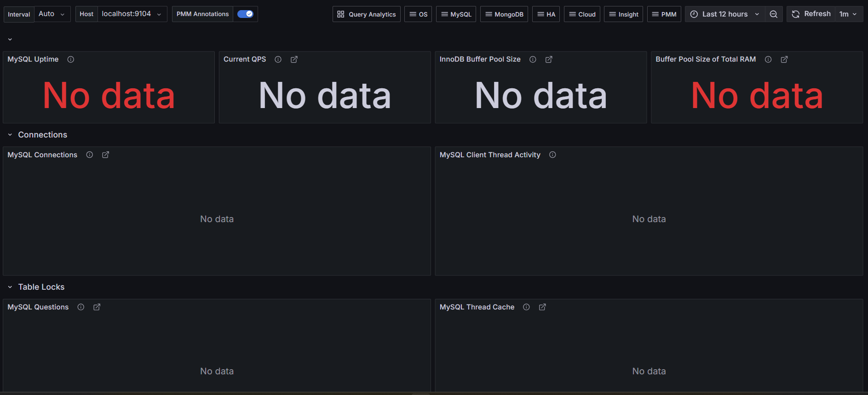This screenshot has width=868, height=395.
Task: Show the Buffer Pool Size of Total RAM info icon
Action: [768, 59]
